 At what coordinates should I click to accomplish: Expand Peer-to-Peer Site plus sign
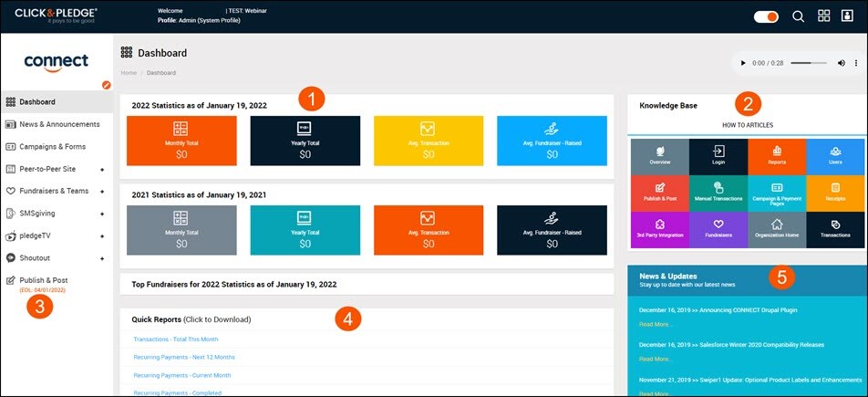point(102,169)
